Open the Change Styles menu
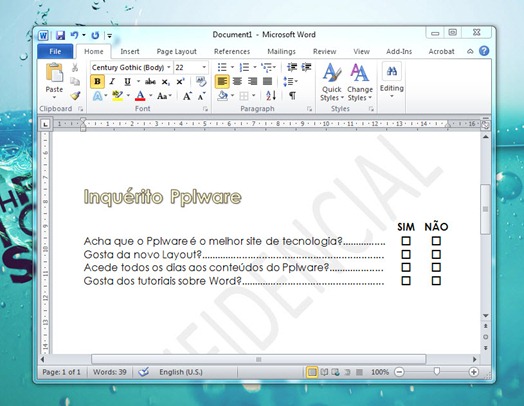The image size is (524, 406). click(x=360, y=82)
